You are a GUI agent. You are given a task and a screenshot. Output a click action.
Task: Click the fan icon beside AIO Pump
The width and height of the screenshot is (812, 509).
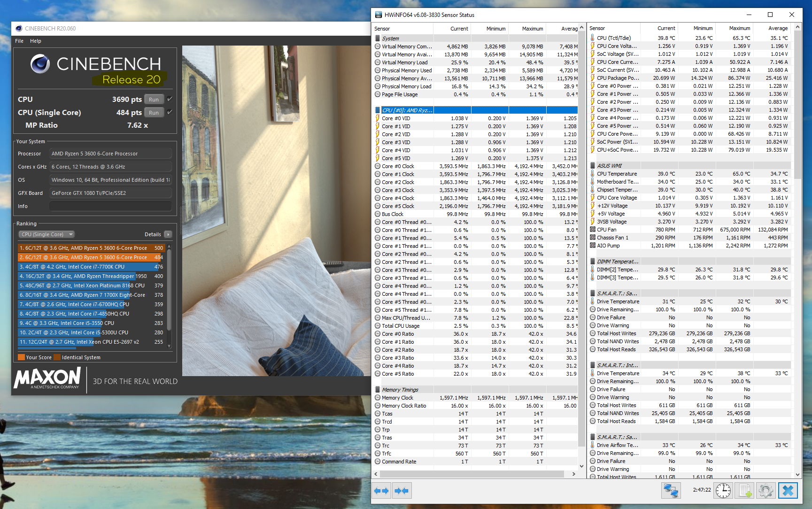click(x=593, y=246)
